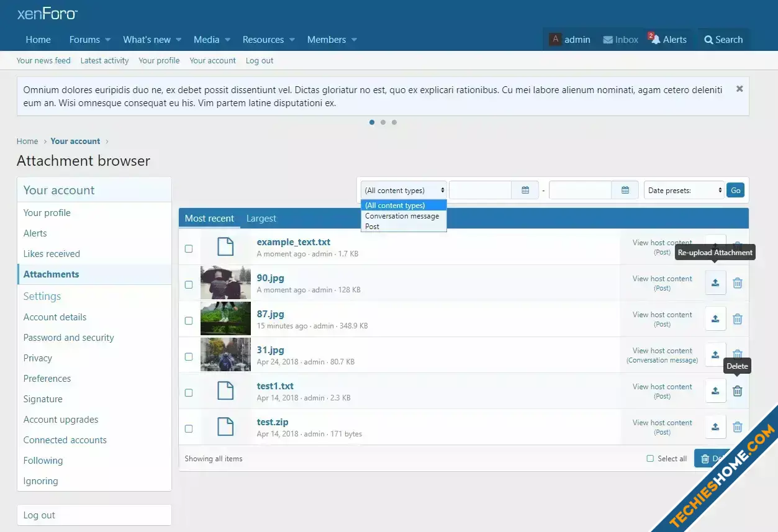Open Latest activity link
Screen dimensions: 778x532
click(105, 61)
